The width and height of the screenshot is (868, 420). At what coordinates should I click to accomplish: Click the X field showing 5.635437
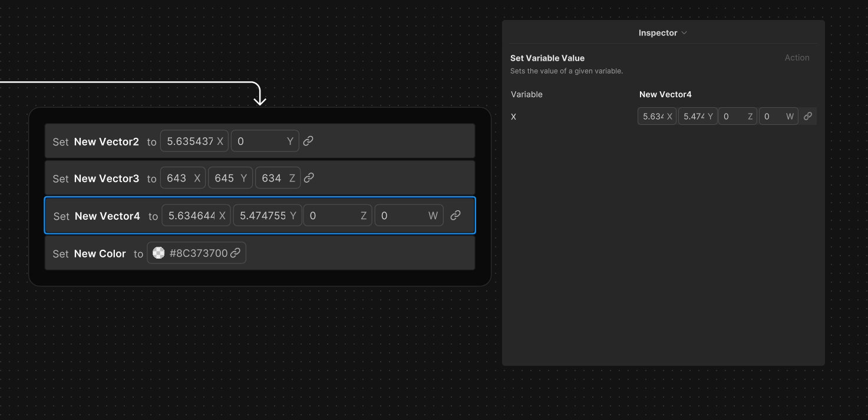click(194, 141)
